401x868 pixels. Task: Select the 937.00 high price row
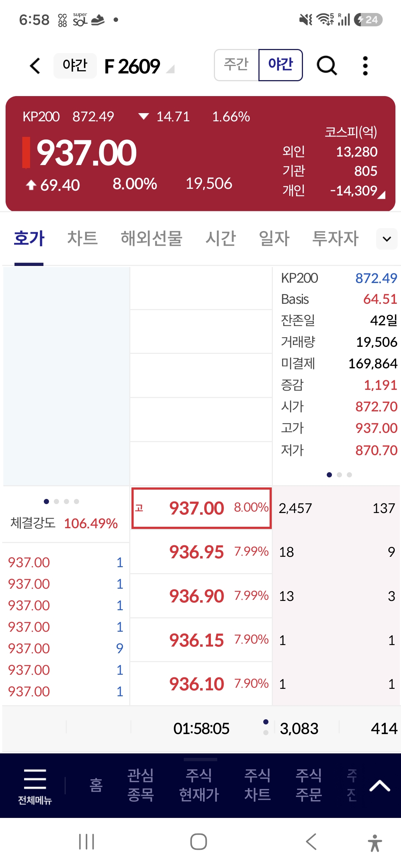(202, 508)
